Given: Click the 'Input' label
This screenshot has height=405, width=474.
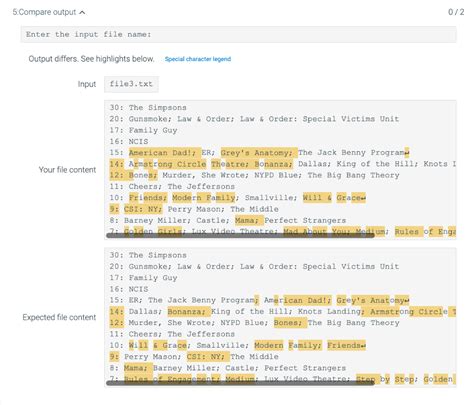Looking at the screenshot, I should 87,84.
